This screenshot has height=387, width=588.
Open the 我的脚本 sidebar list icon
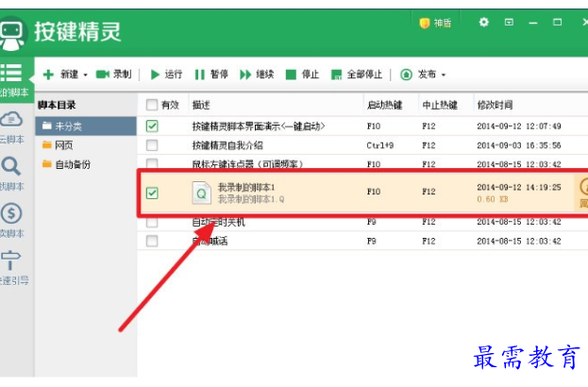(x=11, y=73)
